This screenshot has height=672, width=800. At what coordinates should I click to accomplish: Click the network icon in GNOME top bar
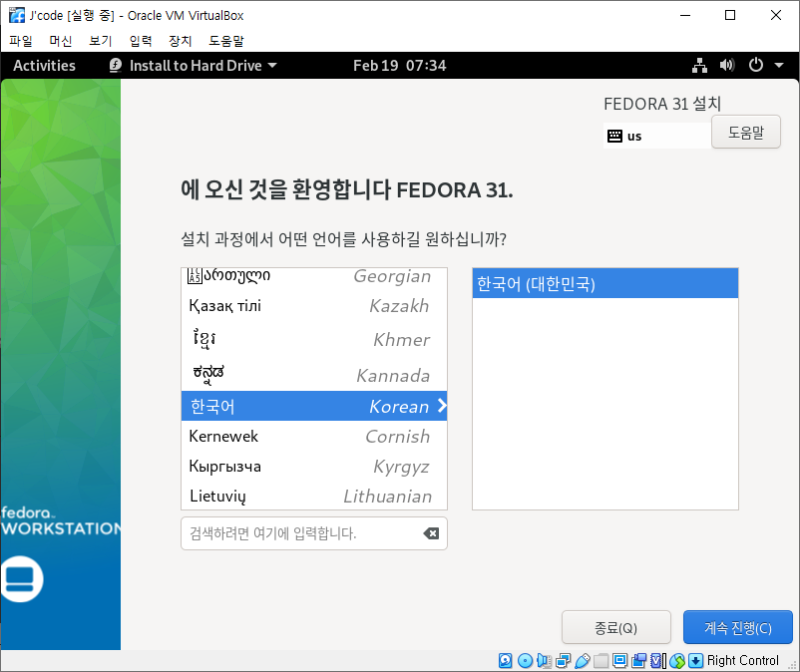pos(699,65)
